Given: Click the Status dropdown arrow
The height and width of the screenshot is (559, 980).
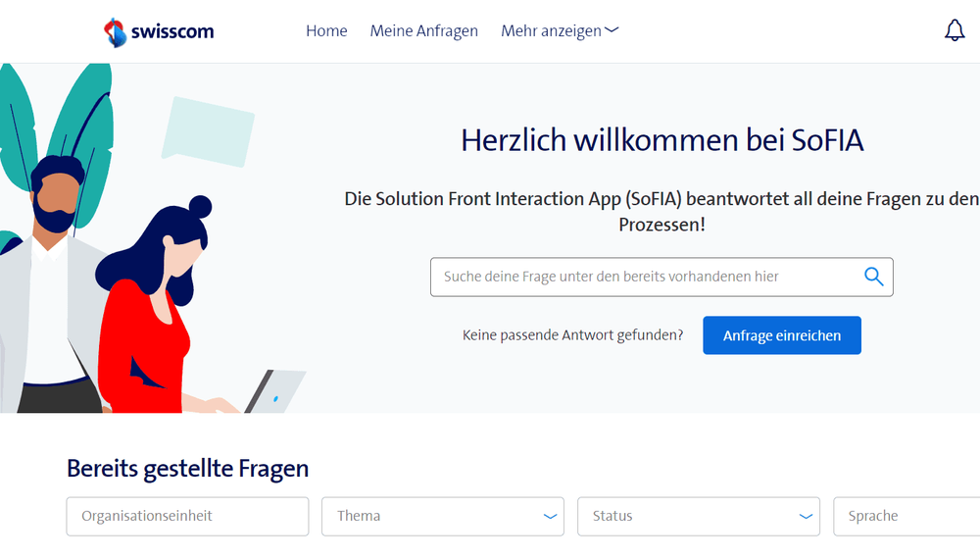Looking at the screenshot, I should point(806,517).
